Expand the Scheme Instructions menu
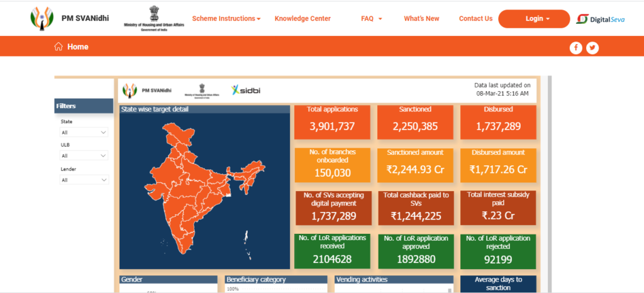644x293 pixels. pyautogui.click(x=226, y=18)
